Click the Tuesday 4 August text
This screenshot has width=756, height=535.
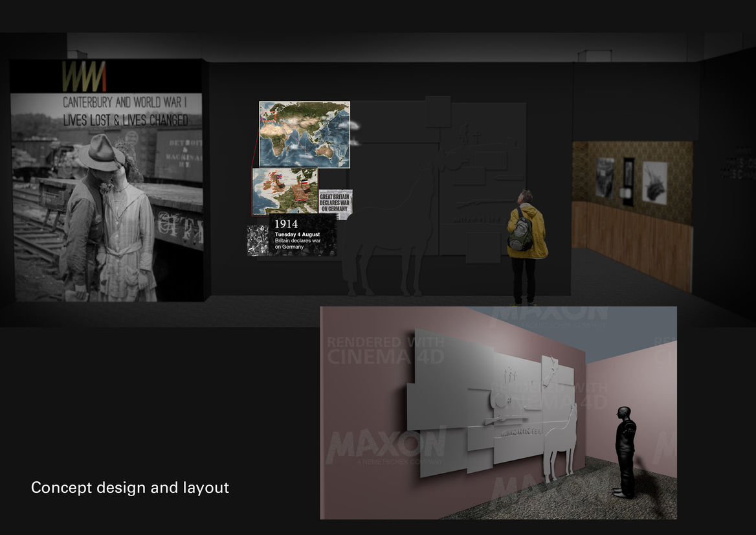point(297,234)
